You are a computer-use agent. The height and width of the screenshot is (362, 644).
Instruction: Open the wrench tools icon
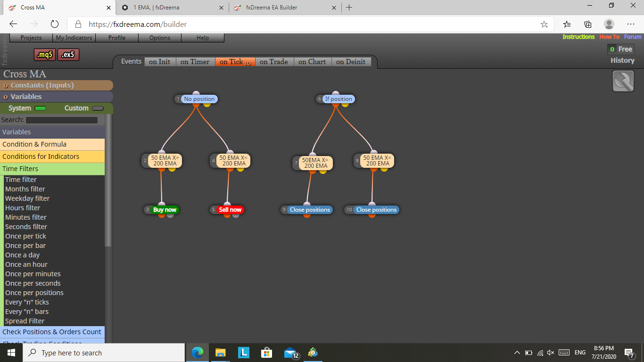[623, 81]
